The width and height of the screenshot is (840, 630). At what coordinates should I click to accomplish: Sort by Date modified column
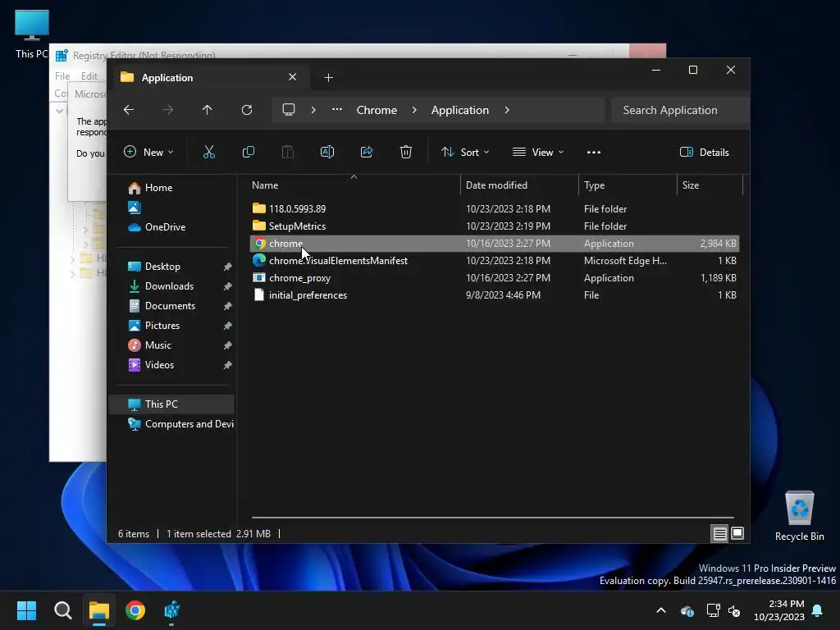pyautogui.click(x=518, y=185)
